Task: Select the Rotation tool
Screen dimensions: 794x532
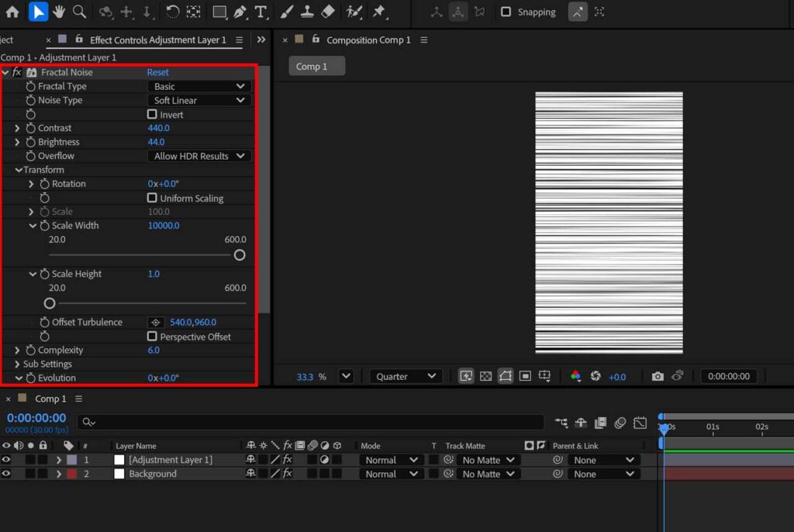Action: (x=173, y=12)
